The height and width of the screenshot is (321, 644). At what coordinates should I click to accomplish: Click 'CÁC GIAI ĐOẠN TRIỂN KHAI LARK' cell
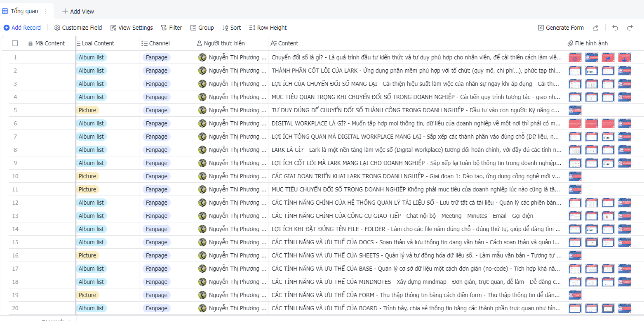pos(417,176)
